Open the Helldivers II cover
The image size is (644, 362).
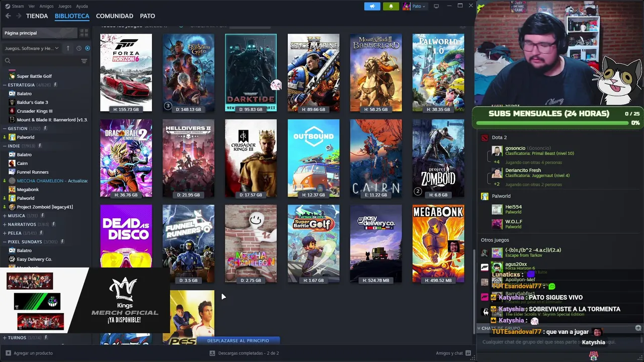tap(188, 158)
